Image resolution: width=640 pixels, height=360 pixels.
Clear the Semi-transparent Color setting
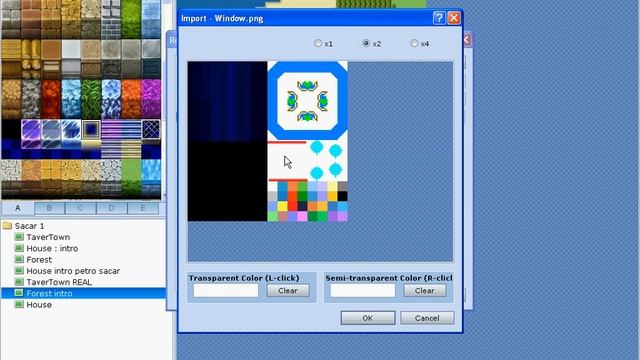point(424,291)
